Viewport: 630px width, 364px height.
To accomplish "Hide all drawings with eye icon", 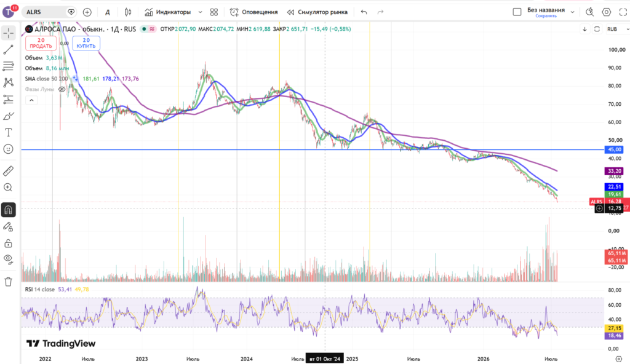I will coord(9,259).
